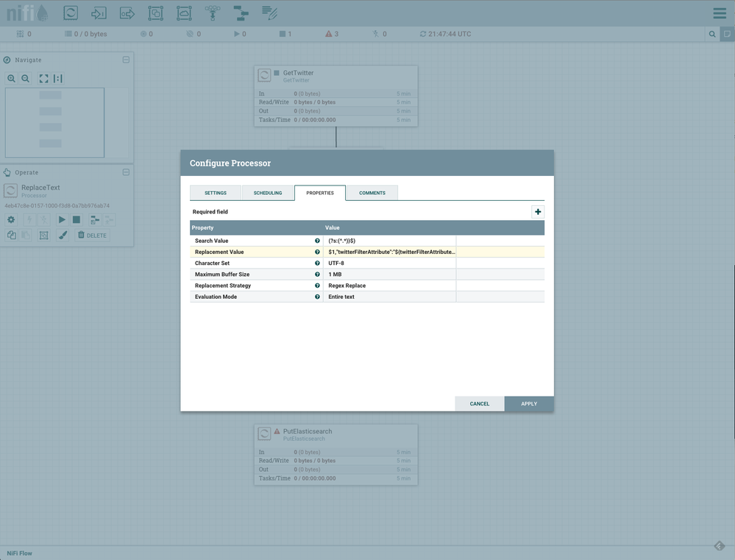This screenshot has width=735, height=560.
Task: Cancel the Configure Processor dialog
Action: coord(480,404)
